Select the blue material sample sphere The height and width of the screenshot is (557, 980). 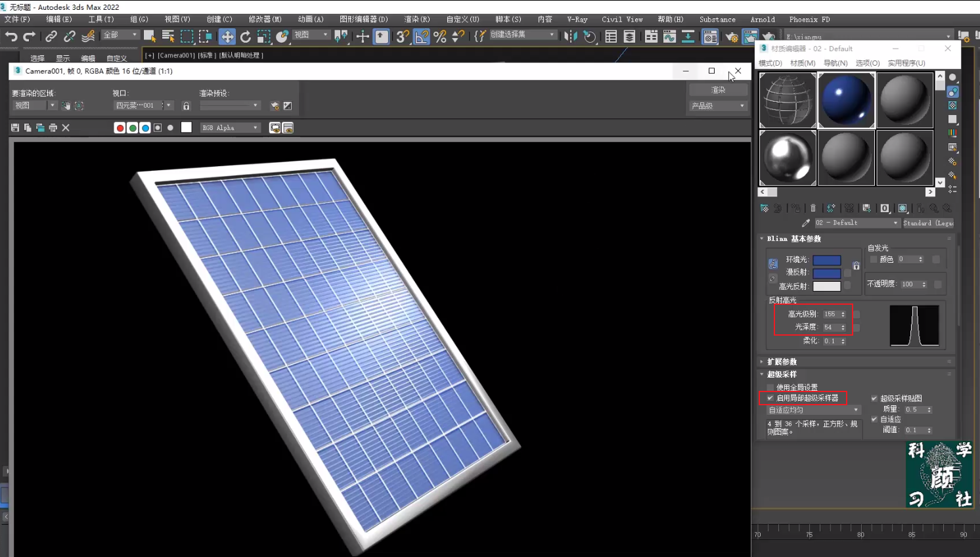(x=846, y=100)
